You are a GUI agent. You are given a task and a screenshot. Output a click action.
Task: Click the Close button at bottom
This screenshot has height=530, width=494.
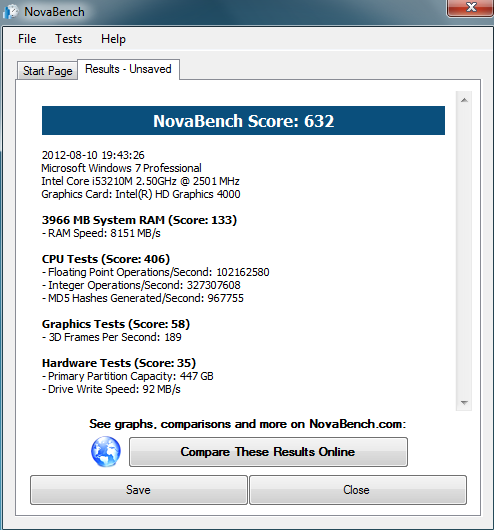(x=358, y=490)
